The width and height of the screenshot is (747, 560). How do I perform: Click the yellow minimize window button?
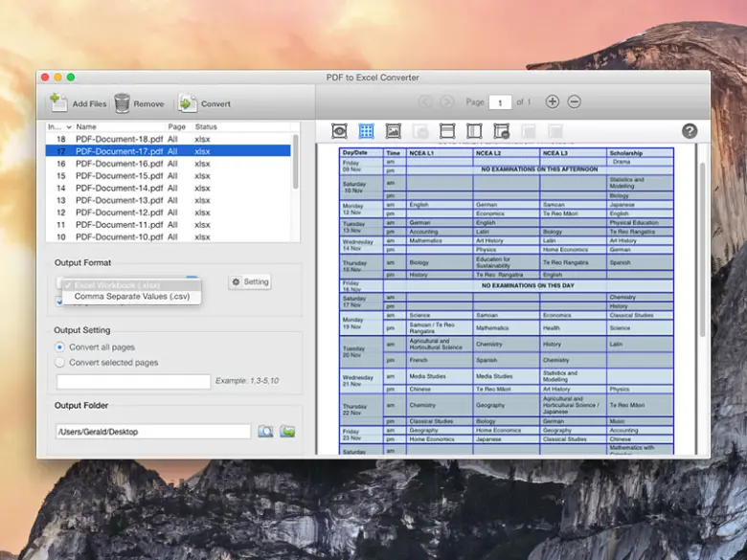point(57,78)
